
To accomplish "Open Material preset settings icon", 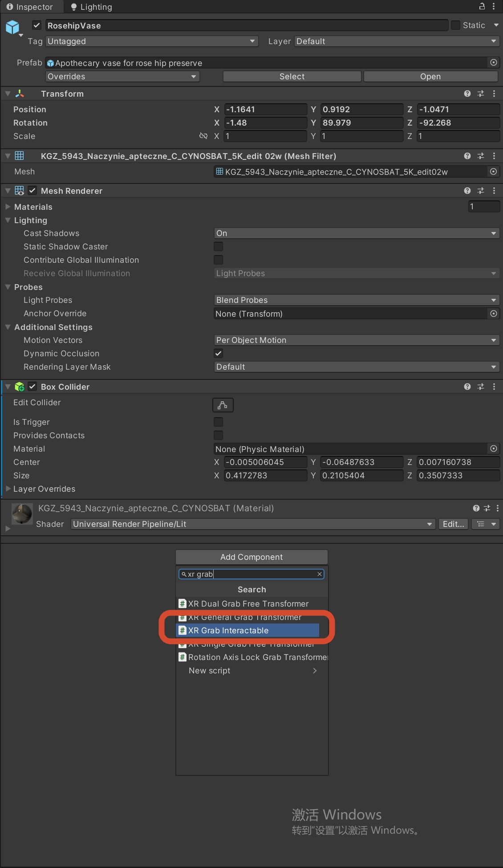I will (x=487, y=508).
